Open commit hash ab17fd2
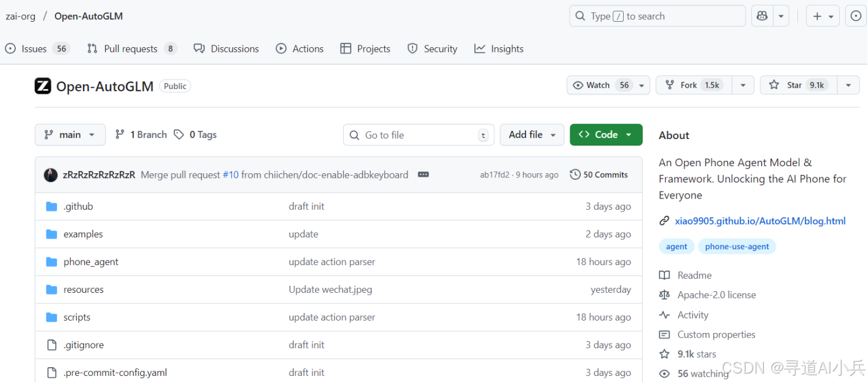 (495, 175)
